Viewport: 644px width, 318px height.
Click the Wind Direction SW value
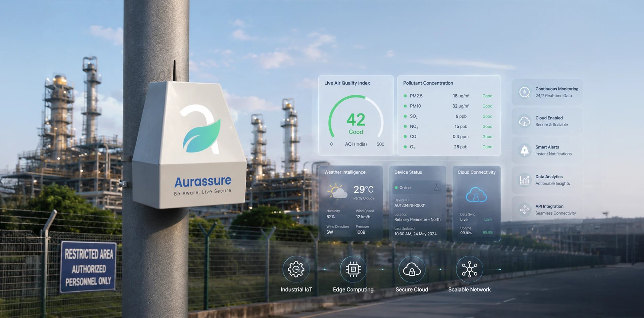[x=330, y=232]
